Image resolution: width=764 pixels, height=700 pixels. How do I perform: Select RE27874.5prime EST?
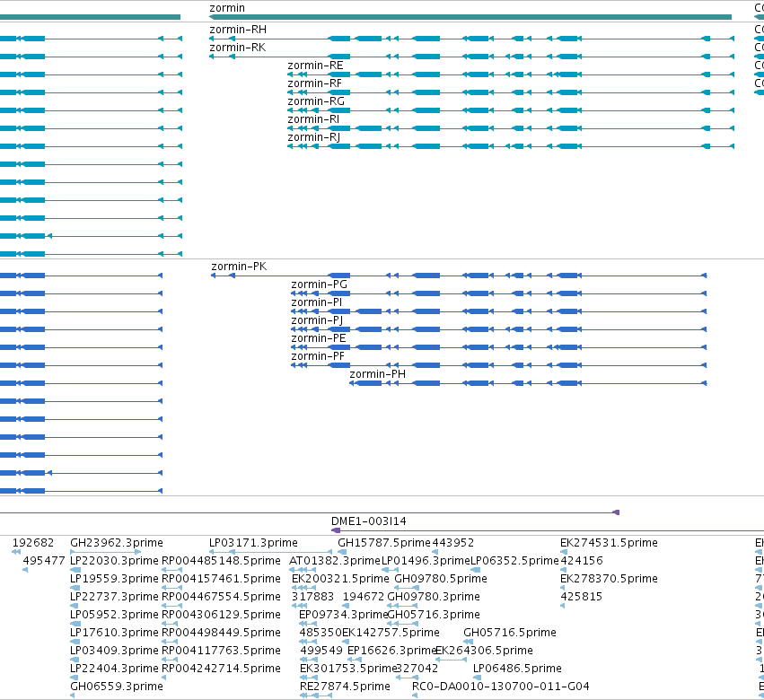click(x=345, y=687)
